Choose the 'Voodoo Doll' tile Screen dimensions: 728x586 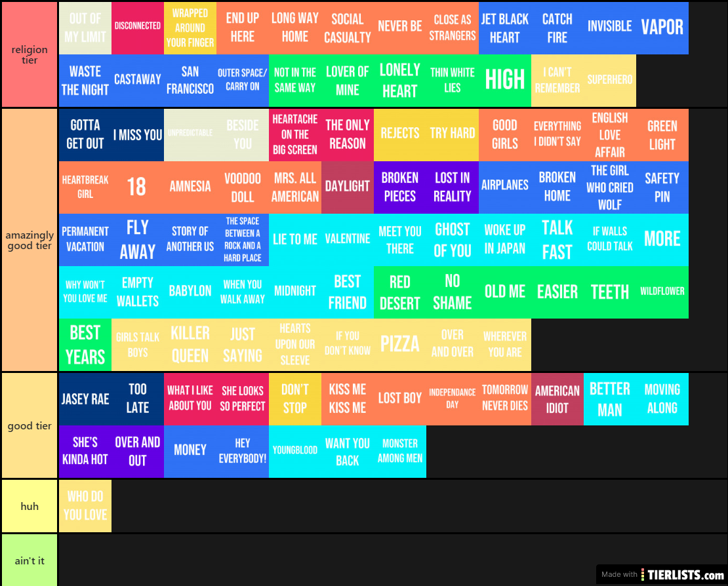[243, 187]
